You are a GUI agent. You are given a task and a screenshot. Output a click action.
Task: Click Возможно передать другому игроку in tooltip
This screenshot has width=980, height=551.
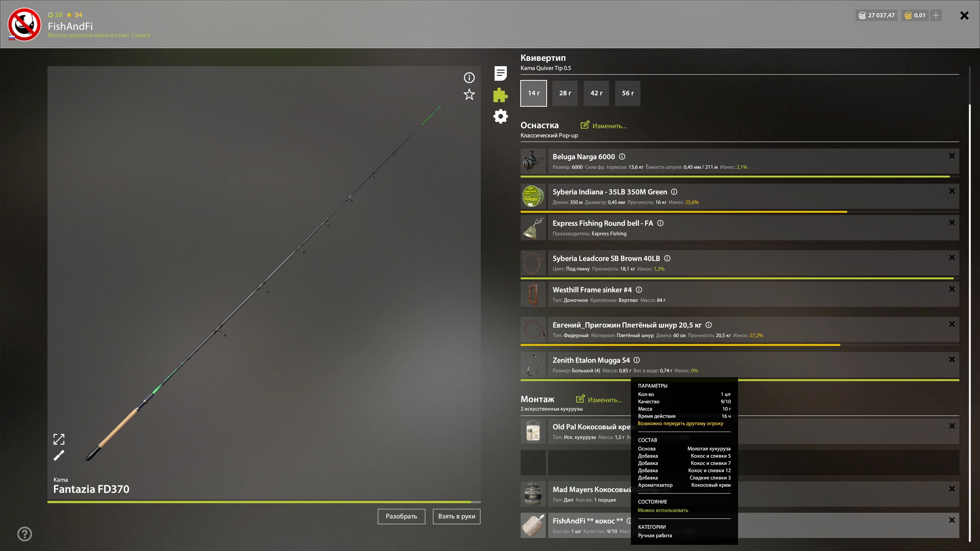click(680, 423)
